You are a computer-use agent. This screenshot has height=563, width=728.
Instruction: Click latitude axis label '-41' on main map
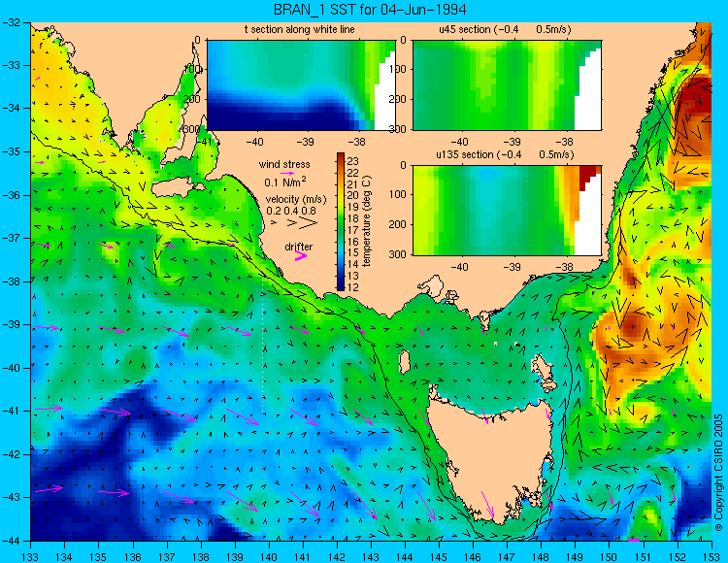click(11, 411)
